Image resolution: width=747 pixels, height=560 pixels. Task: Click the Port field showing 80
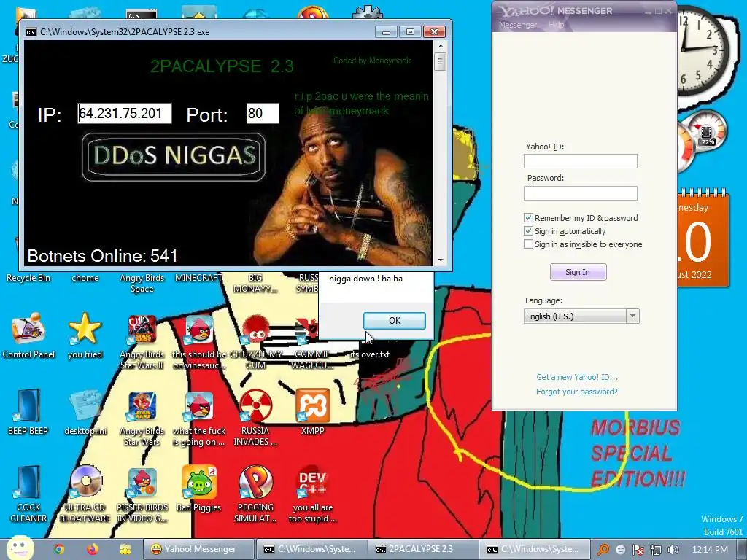263,113
